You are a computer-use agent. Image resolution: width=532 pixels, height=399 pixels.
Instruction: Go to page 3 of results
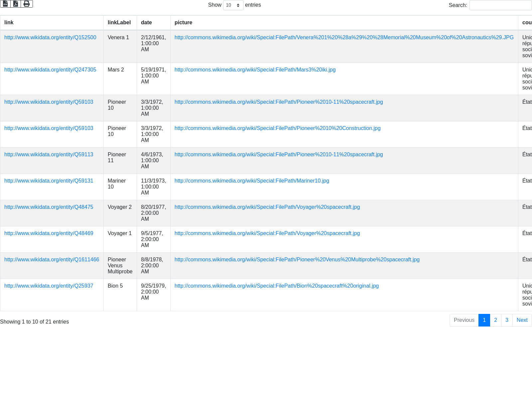point(507,320)
